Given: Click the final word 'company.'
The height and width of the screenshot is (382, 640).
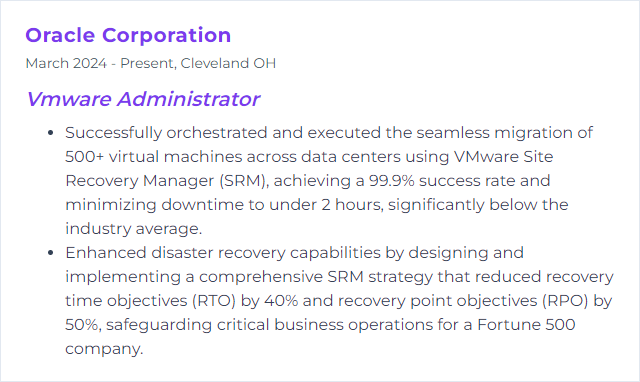Looking at the screenshot, I should coord(104,349).
